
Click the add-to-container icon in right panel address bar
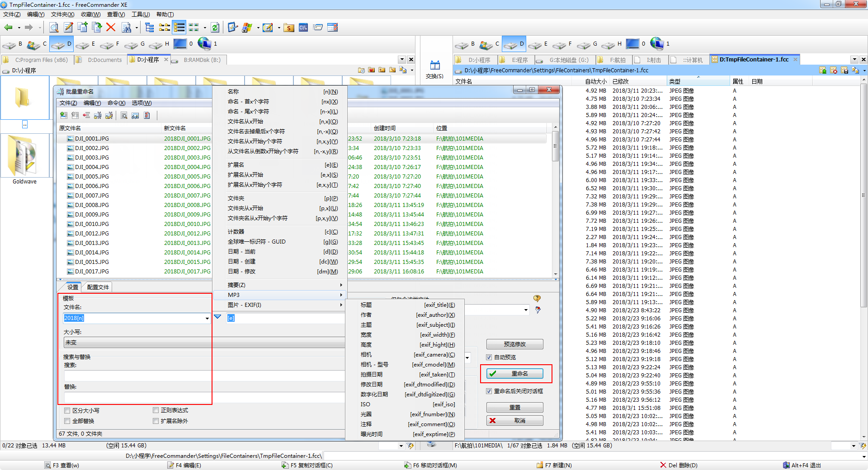pyautogui.click(x=823, y=70)
